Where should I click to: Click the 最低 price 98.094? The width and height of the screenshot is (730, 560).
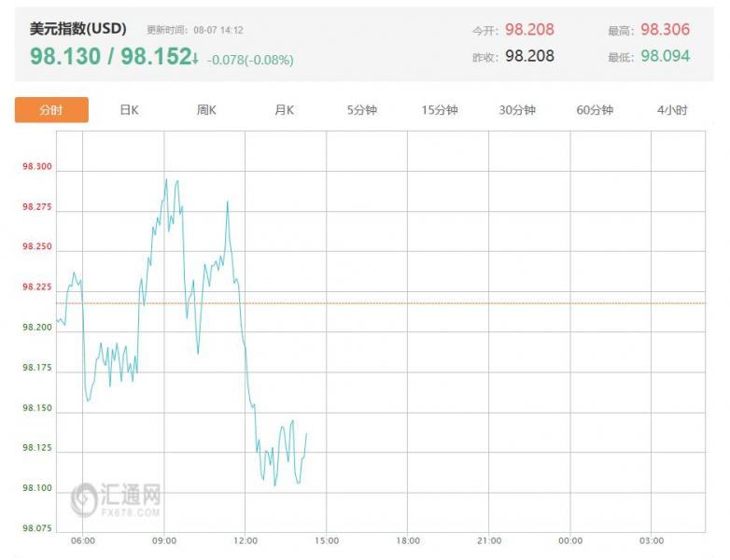coord(665,56)
